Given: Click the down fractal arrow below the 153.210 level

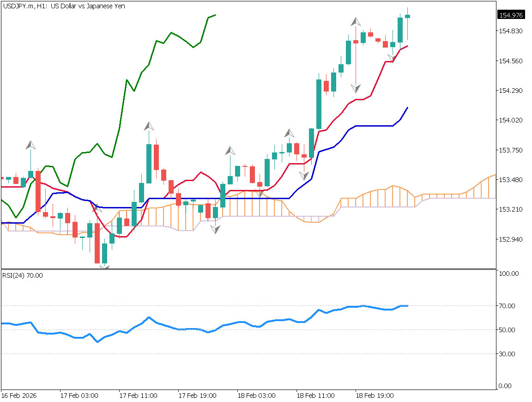Looking at the screenshot, I should pyautogui.click(x=215, y=229).
